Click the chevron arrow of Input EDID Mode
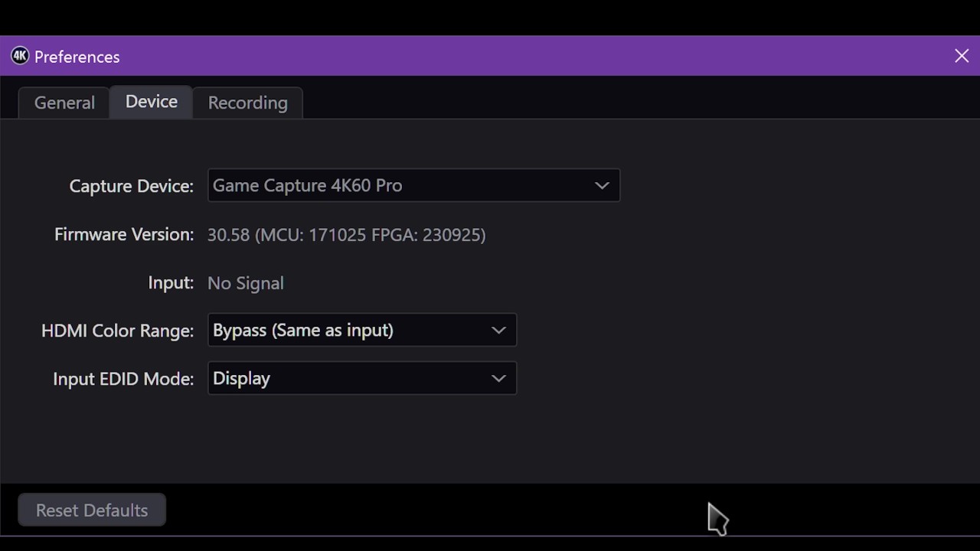This screenshot has width=980, height=551. point(498,378)
